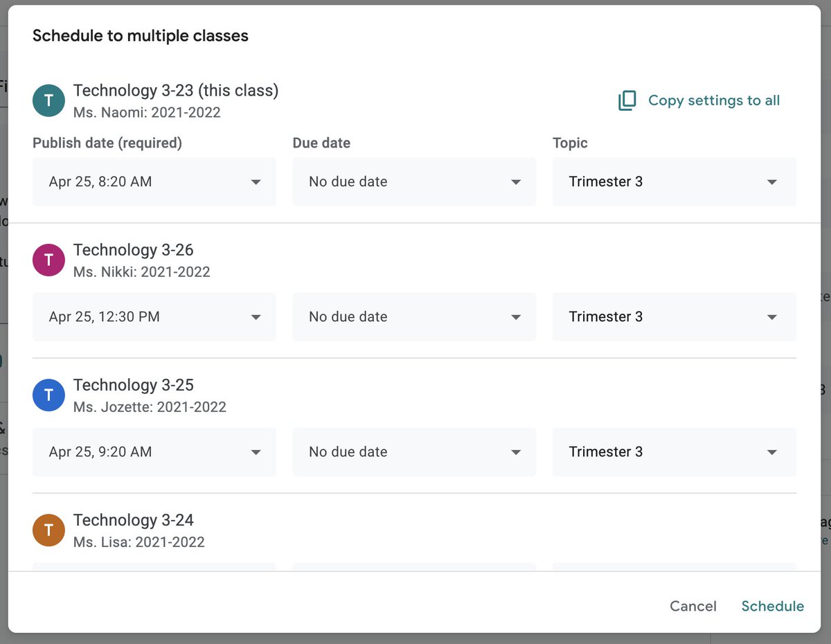The image size is (831, 644).
Task: Expand due date dropdown for Technology 3-26
Action: click(x=414, y=317)
